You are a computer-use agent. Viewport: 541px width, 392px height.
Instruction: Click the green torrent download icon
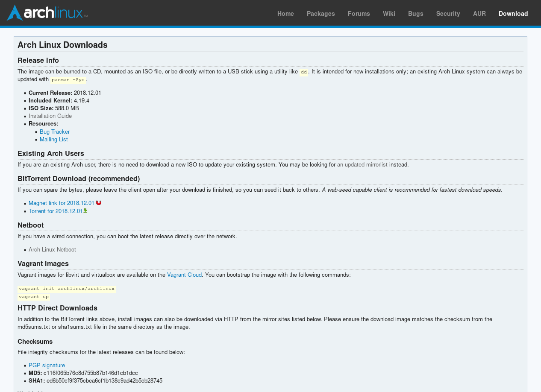pyautogui.click(x=85, y=211)
